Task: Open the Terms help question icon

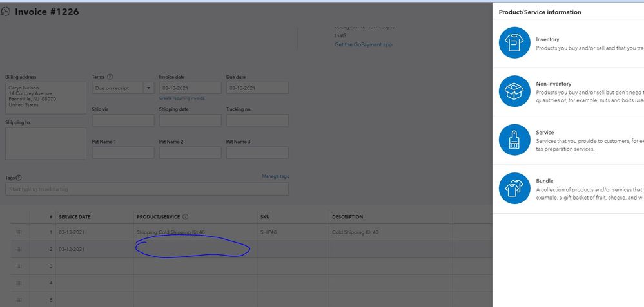Action: (x=110, y=77)
